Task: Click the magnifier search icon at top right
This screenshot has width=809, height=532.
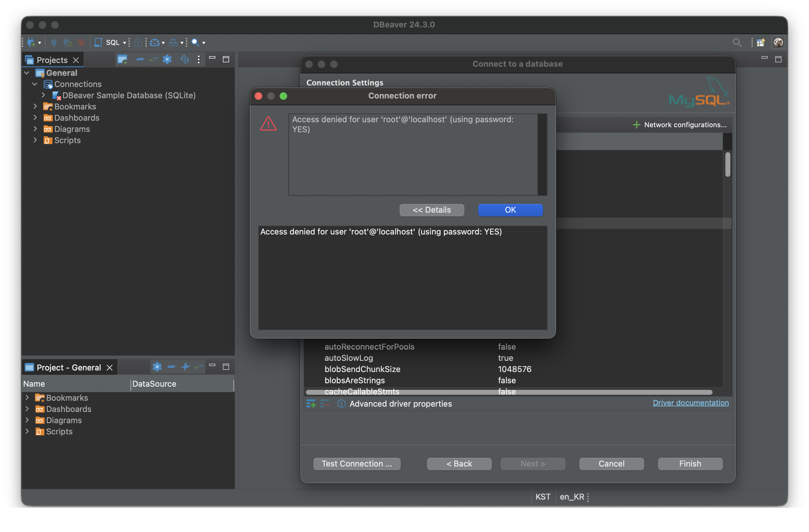Action: click(x=737, y=42)
